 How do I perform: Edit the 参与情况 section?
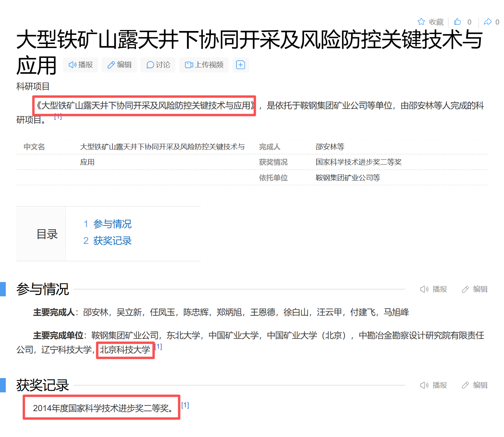tap(475, 289)
